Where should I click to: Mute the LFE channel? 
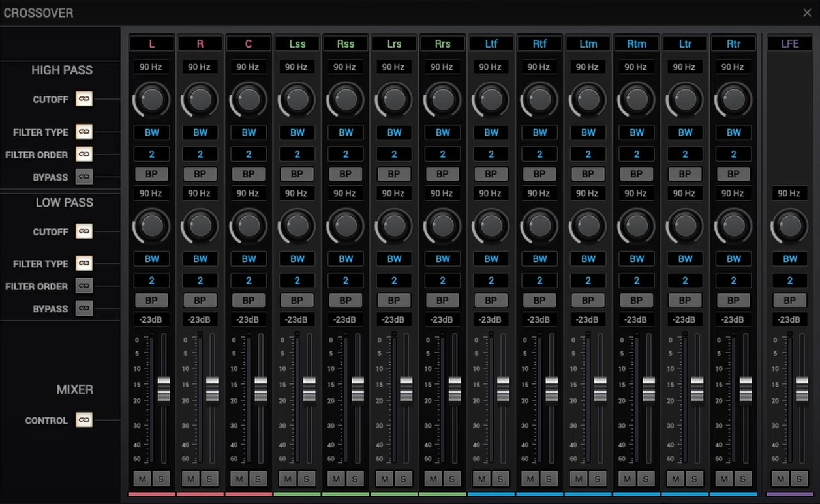click(x=780, y=479)
